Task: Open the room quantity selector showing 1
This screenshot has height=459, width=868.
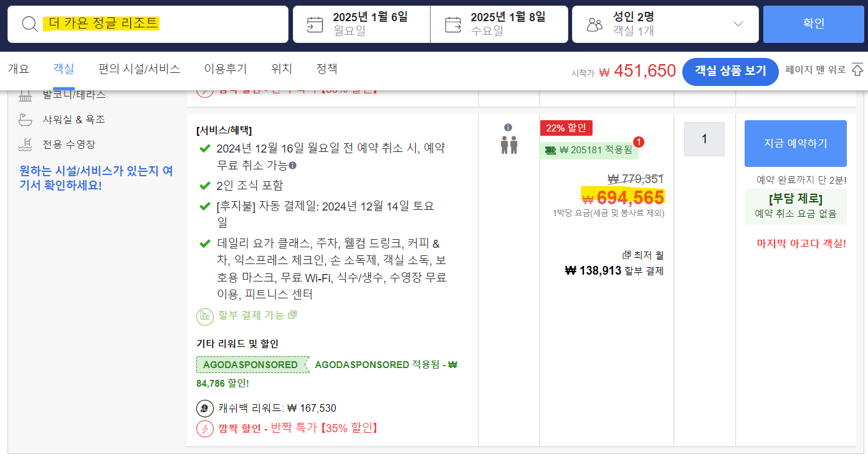Action: click(x=704, y=139)
